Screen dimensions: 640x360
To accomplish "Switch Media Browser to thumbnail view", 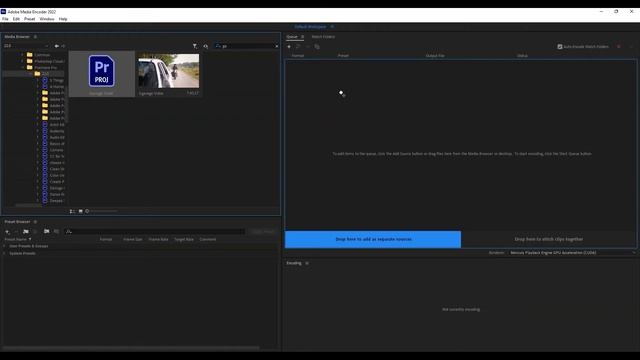I will [80, 211].
